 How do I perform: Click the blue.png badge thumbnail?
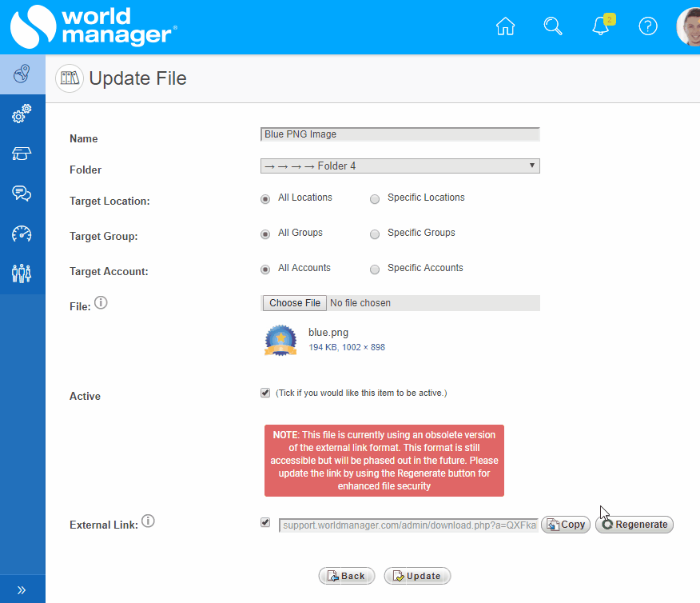tap(280, 340)
